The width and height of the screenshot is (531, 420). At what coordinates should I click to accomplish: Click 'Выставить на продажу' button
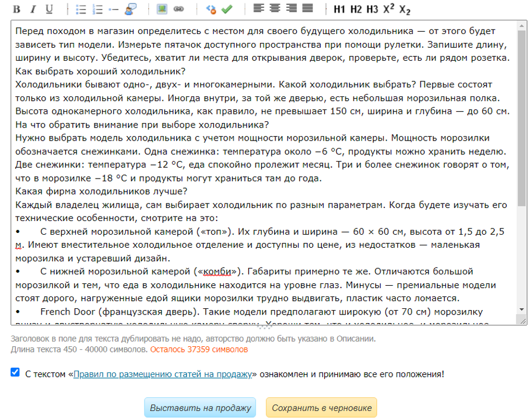[200, 408]
